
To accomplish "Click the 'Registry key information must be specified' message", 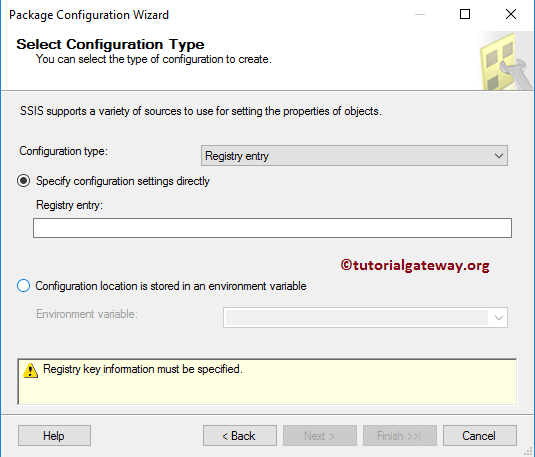I will (143, 369).
